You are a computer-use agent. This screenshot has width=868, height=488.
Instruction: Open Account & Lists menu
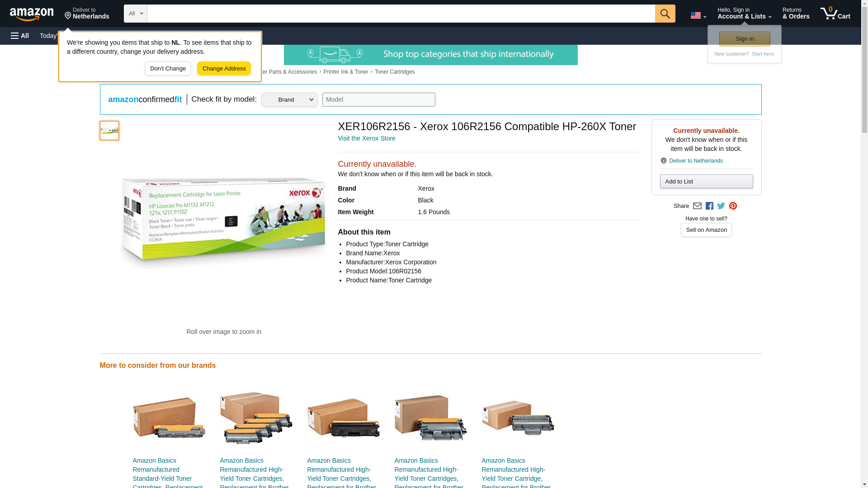tap(744, 14)
